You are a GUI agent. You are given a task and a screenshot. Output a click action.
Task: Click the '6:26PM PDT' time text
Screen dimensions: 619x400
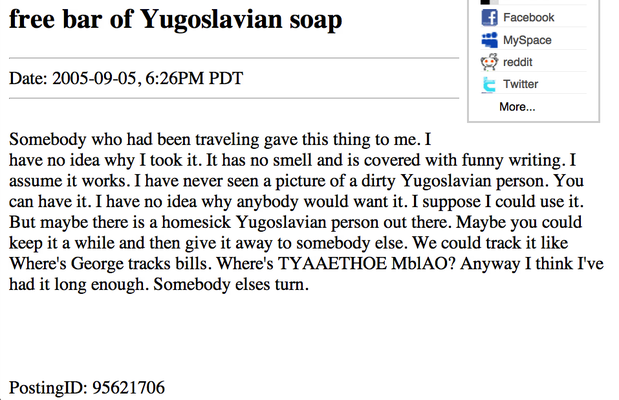(x=194, y=78)
